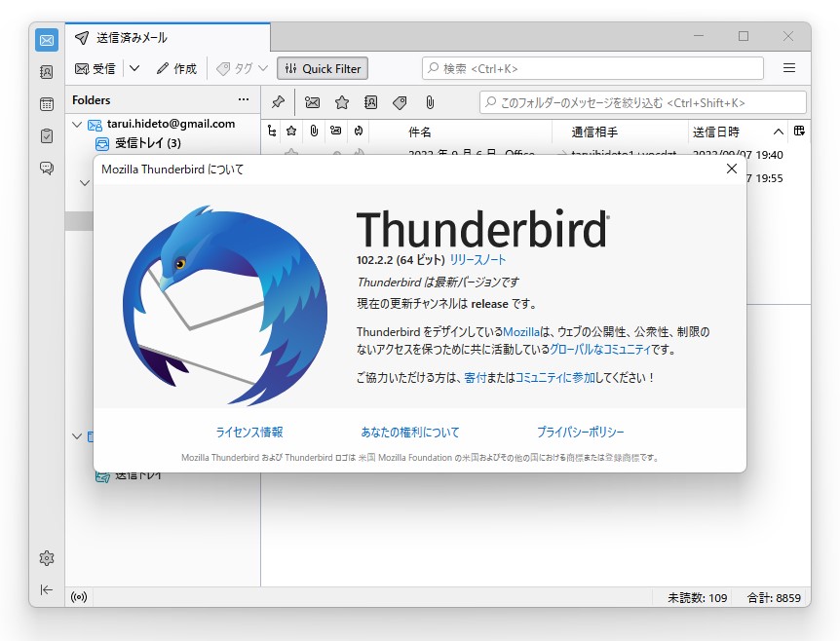Screen dimensions: 840x641
Task: Select the 送信済みメール tab
Action: click(136, 37)
